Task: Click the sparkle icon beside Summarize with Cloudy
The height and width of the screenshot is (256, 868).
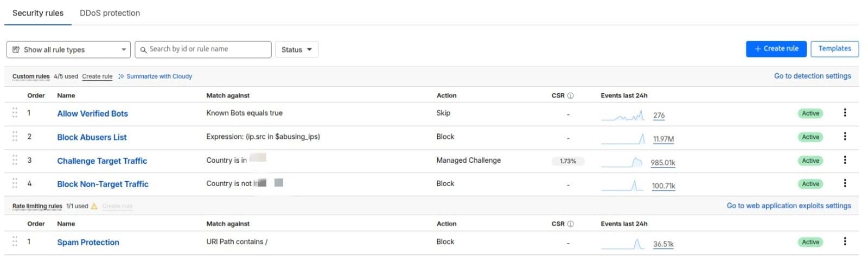Action: [121, 76]
